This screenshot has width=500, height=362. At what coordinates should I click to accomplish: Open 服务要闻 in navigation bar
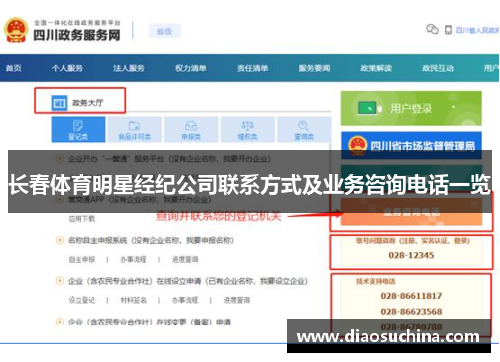(x=314, y=68)
